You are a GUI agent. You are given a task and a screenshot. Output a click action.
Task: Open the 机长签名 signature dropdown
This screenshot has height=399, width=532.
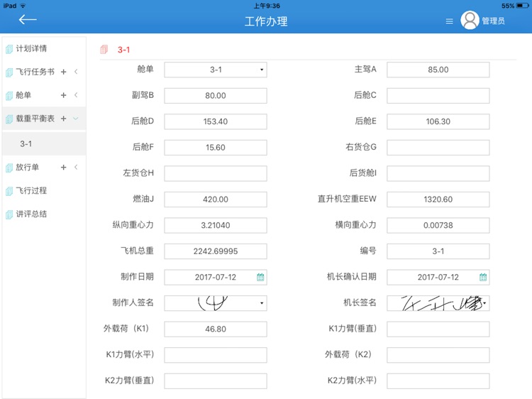(x=438, y=303)
